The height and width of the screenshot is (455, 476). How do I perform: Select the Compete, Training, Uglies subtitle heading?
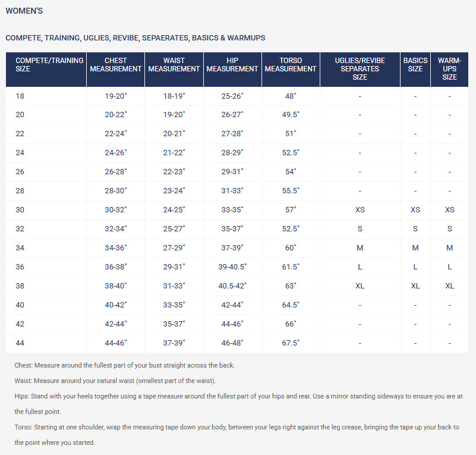point(135,38)
